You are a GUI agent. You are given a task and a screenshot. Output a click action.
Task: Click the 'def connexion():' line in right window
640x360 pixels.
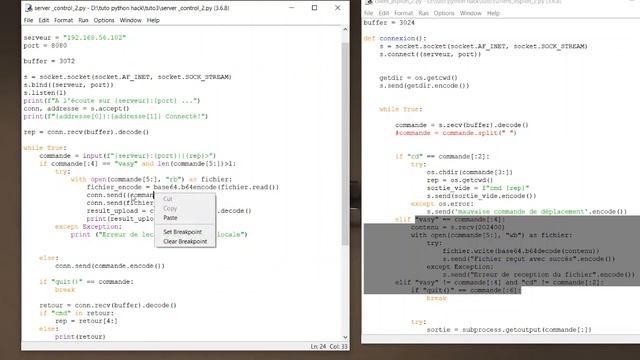tap(395, 38)
